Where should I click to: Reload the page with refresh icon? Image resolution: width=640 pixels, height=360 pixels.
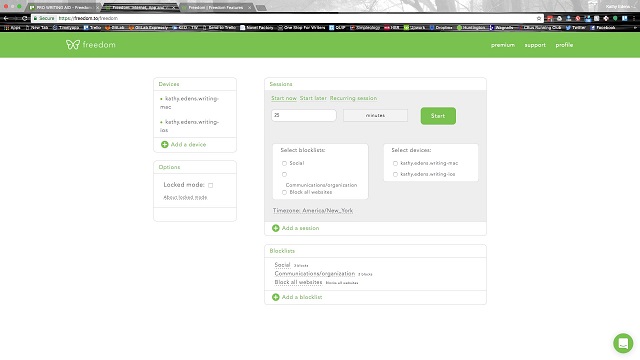(25, 18)
